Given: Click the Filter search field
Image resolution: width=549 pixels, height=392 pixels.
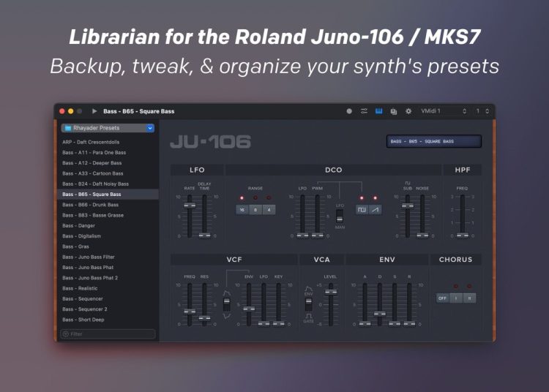Looking at the screenshot, I should coord(108,333).
